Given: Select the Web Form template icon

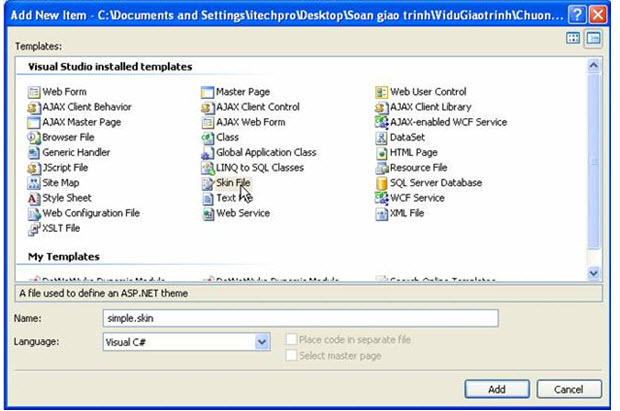Looking at the screenshot, I should coord(35,92).
